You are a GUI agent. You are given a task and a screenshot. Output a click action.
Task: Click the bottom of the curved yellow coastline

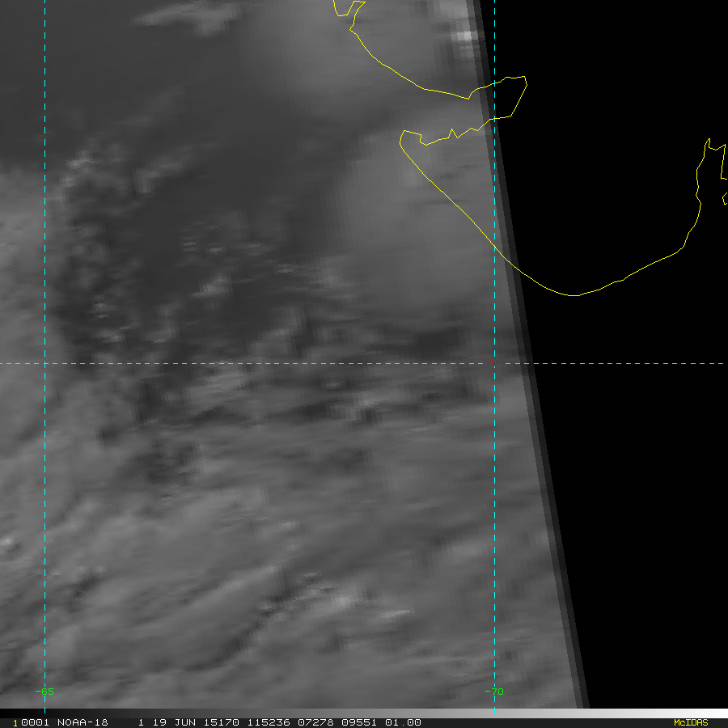tap(575, 295)
